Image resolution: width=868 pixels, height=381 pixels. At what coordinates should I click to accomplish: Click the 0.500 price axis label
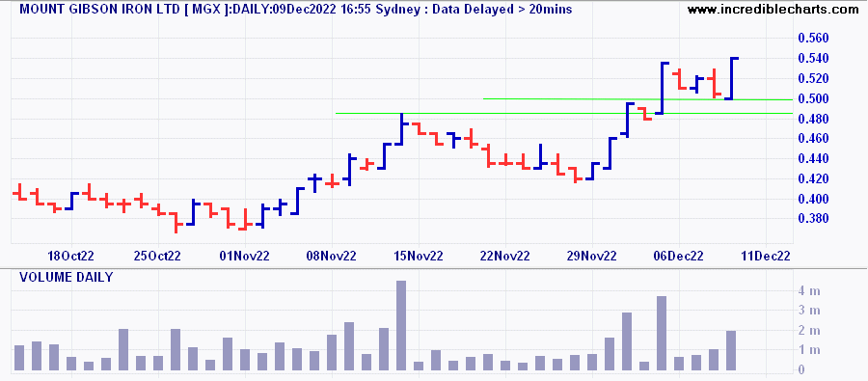(x=813, y=99)
